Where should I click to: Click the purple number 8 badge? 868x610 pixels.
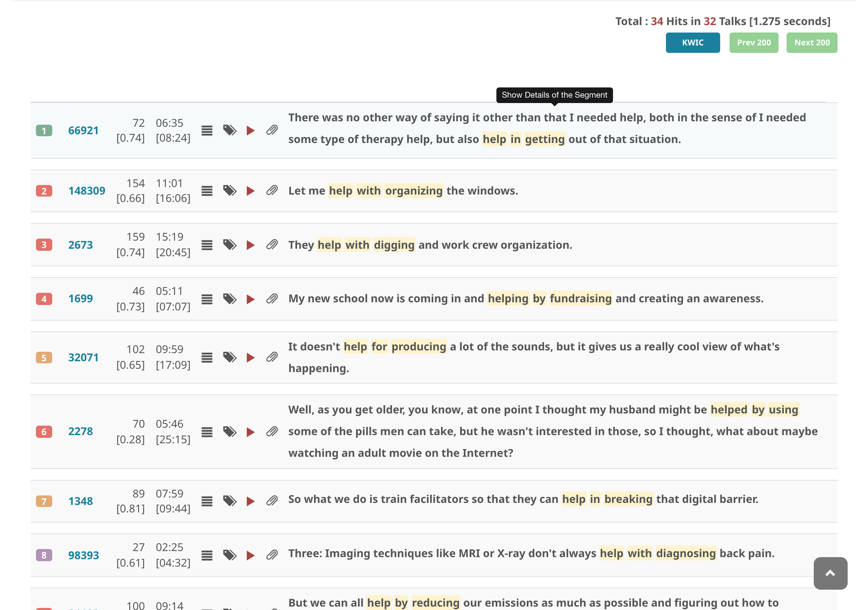(x=44, y=555)
